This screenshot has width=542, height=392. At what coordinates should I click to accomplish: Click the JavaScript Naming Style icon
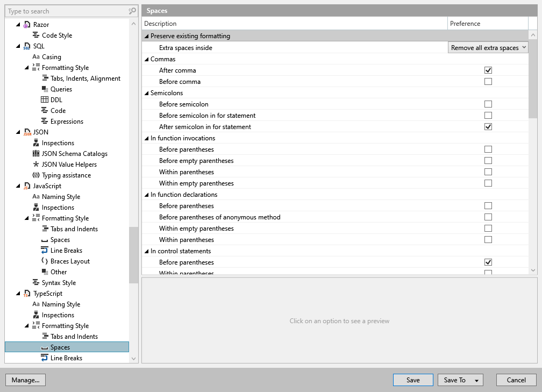point(36,196)
